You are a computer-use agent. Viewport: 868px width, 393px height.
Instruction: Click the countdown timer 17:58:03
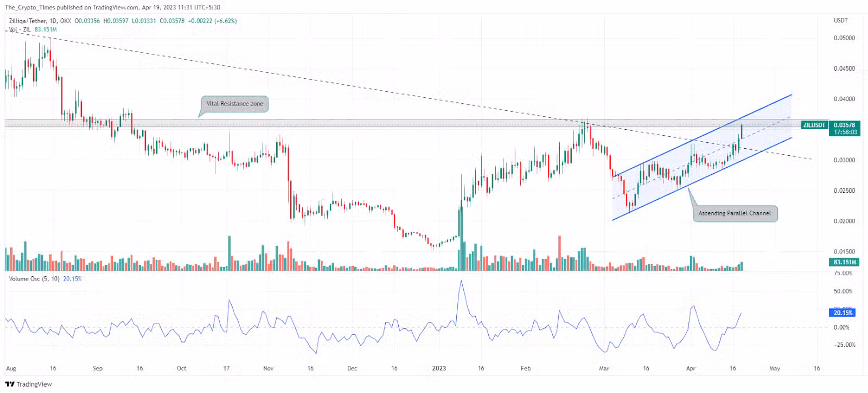click(x=845, y=132)
